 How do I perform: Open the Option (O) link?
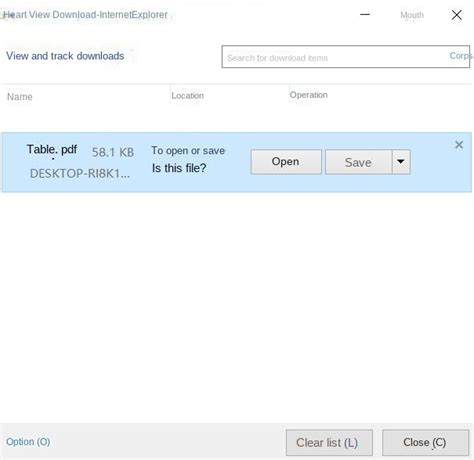[28, 442]
